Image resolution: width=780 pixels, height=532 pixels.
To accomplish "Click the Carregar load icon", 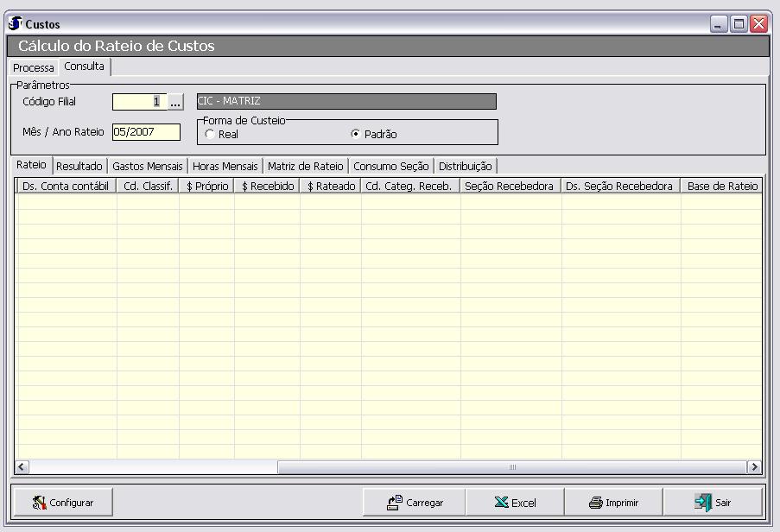I will point(395,502).
